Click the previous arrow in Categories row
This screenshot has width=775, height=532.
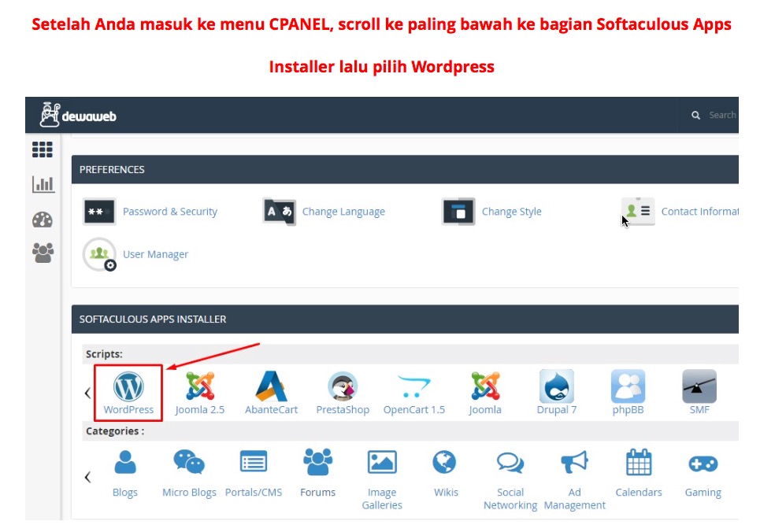(88, 477)
